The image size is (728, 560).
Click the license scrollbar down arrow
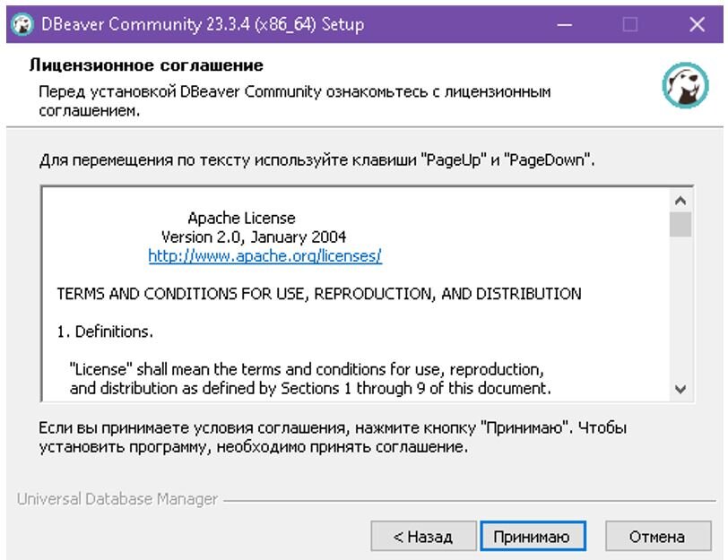[680, 389]
